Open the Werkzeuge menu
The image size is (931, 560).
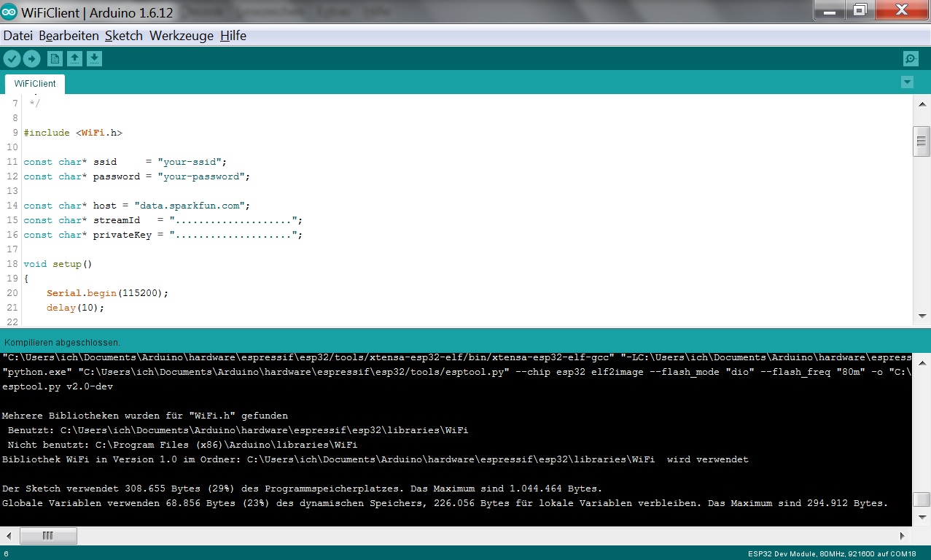(x=182, y=36)
